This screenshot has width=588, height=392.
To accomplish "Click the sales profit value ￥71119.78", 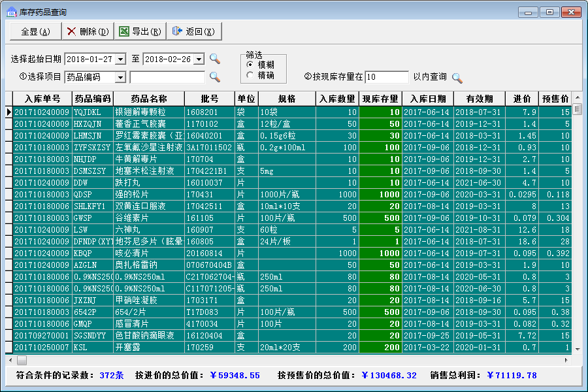I will [x=512, y=375].
